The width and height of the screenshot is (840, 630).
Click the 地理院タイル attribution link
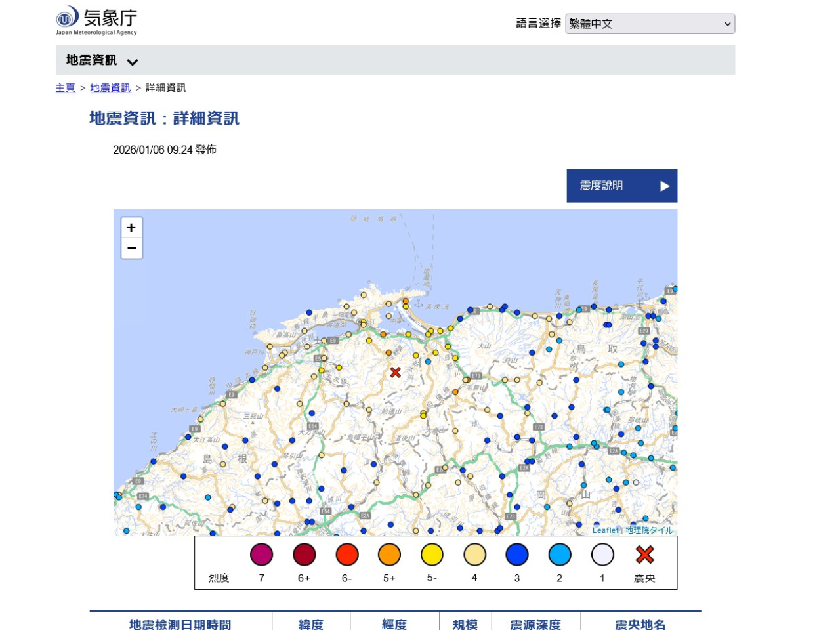pyautogui.click(x=649, y=530)
